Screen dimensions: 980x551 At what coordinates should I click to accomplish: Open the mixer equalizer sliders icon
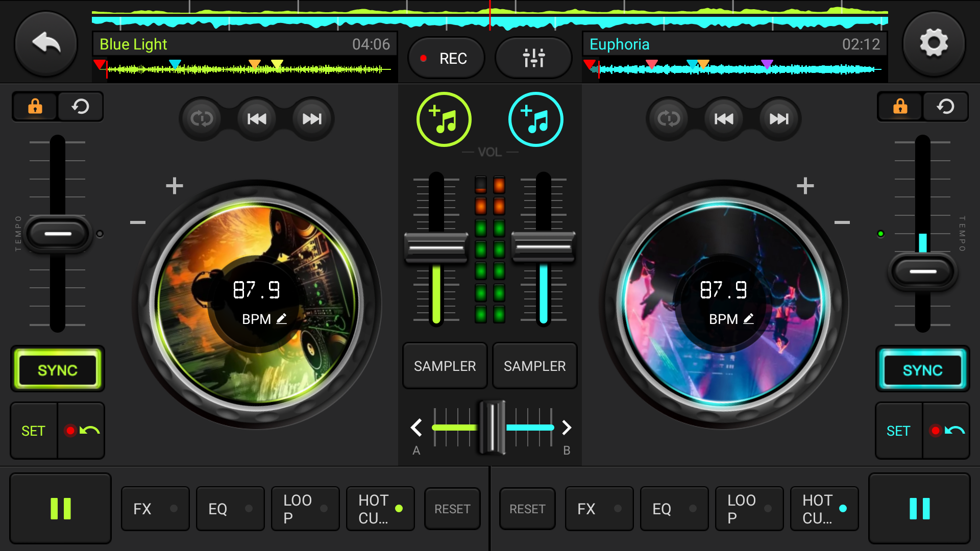point(533,58)
